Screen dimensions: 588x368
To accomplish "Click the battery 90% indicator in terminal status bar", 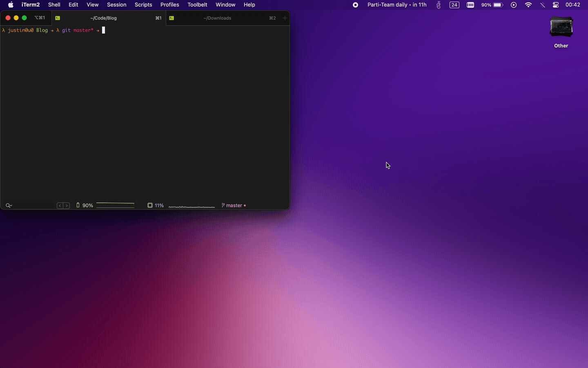I will tap(85, 205).
